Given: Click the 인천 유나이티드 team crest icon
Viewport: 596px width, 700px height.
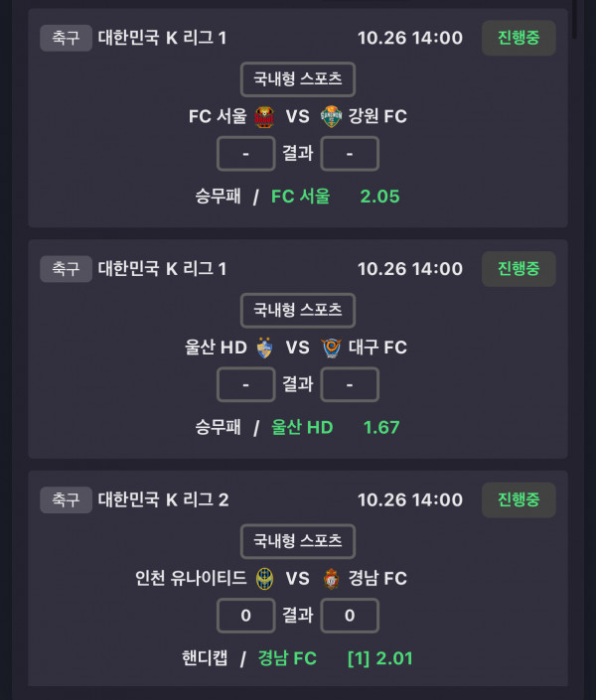Looking at the screenshot, I should [x=264, y=578].
